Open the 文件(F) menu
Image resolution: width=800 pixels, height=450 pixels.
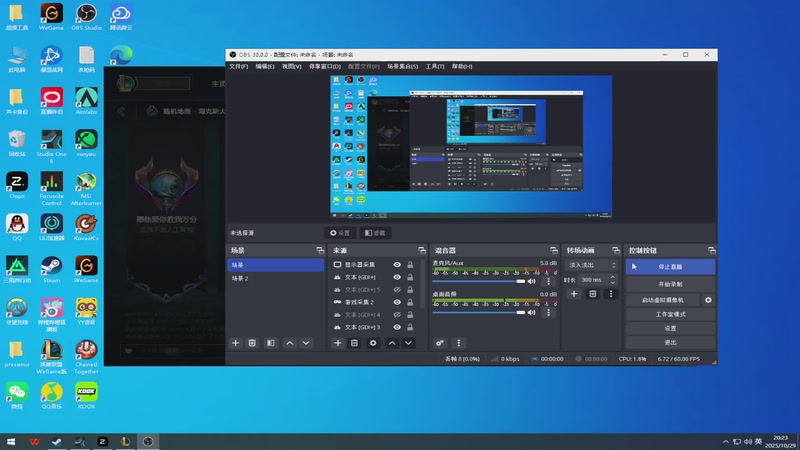(x=238, y=66)
